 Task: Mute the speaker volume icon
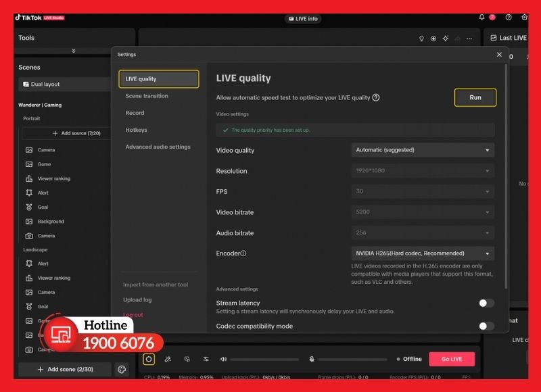(x=223, y=360)
